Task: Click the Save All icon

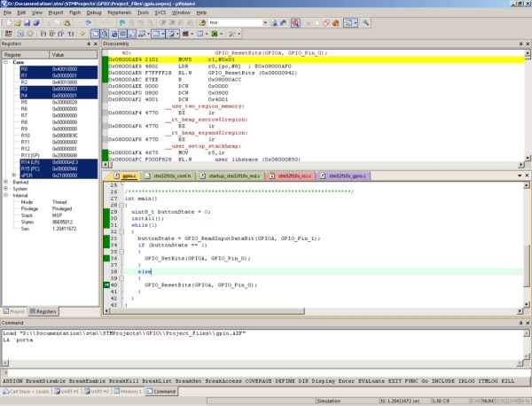Action: (x=36, y=23)
